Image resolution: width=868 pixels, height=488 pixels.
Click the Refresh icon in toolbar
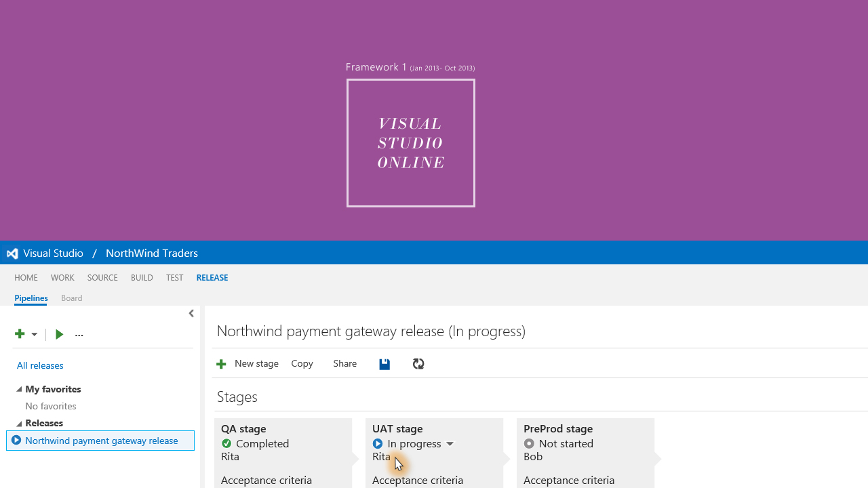click(x=418, y=364)
